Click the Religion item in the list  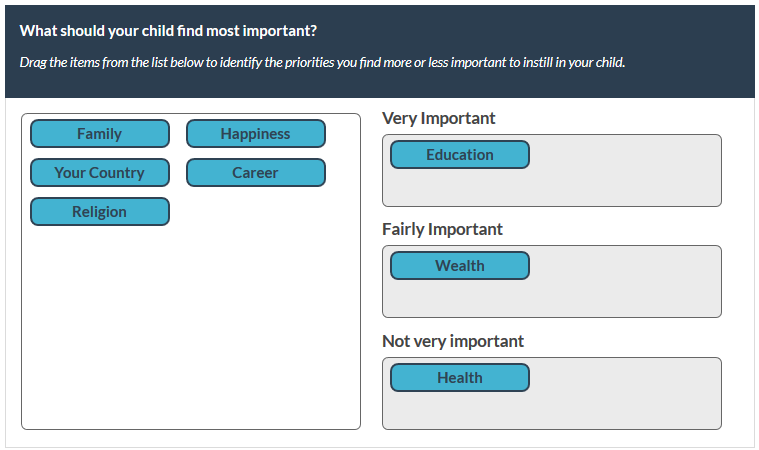(100, 212)
